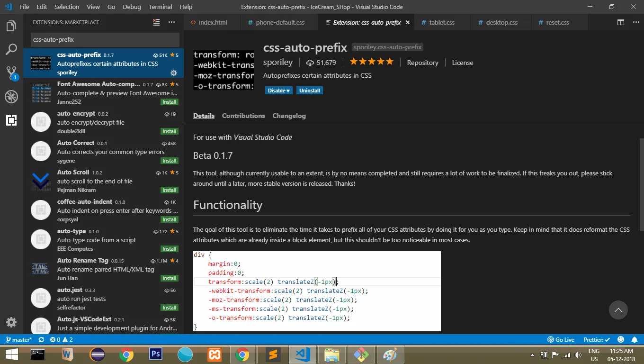
Task: Open the Manage gear at the activity bar bottom
Action: tap(11, 322)
